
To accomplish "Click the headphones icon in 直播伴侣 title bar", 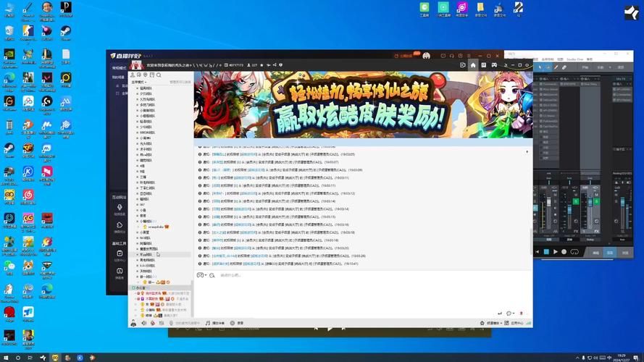I will 452,56.
